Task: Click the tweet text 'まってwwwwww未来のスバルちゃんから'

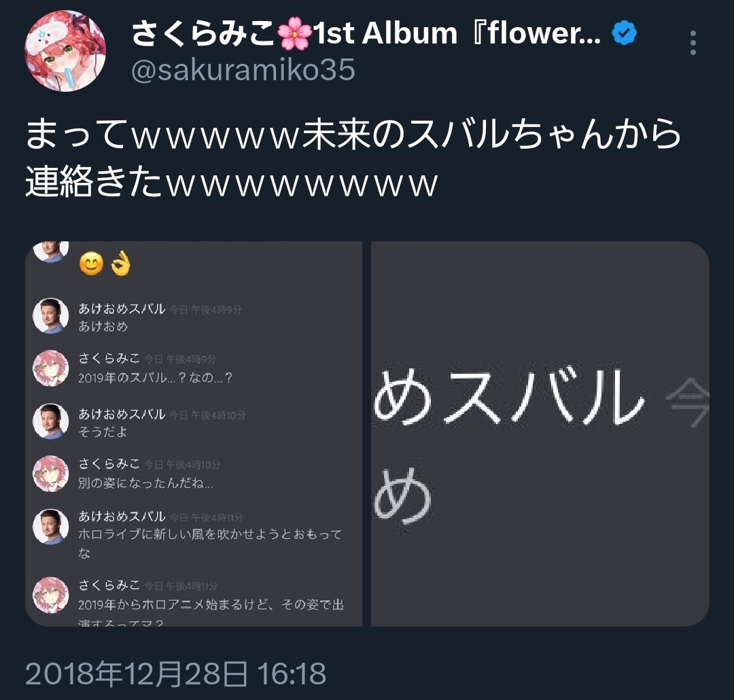Action: coord(353,134)
